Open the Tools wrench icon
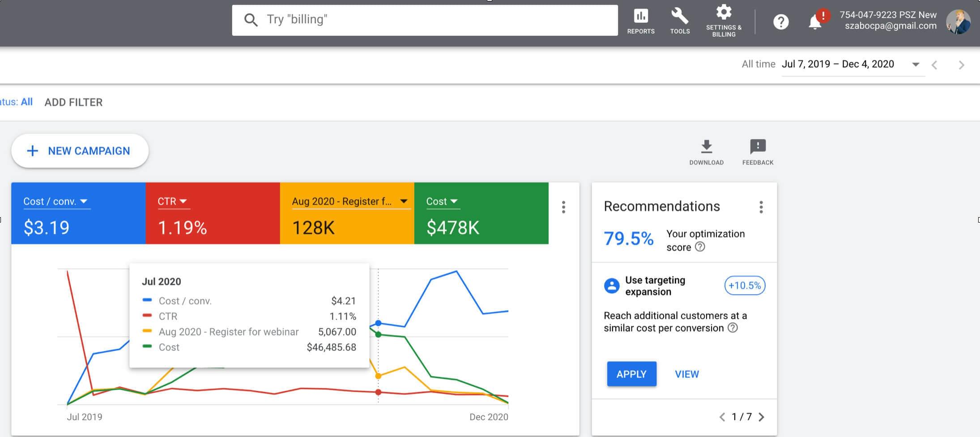The width and height of the screenshot is (980, 437). (x=679, y=21)
